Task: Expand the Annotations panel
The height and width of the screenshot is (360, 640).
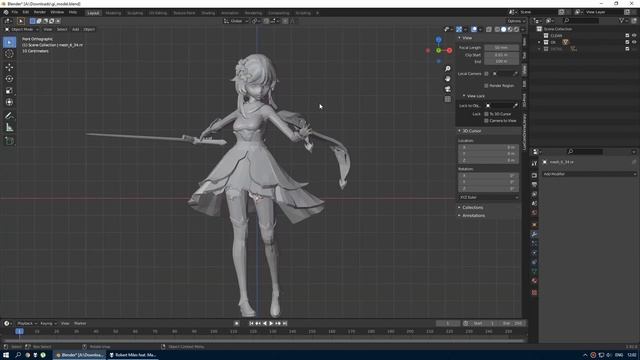Action: coord(473,216)
